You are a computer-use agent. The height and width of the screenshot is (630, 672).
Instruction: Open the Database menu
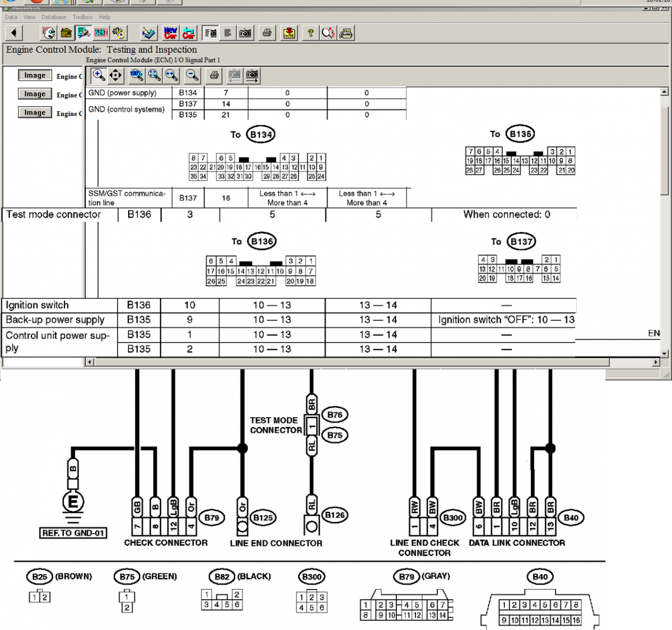[54, 17]
